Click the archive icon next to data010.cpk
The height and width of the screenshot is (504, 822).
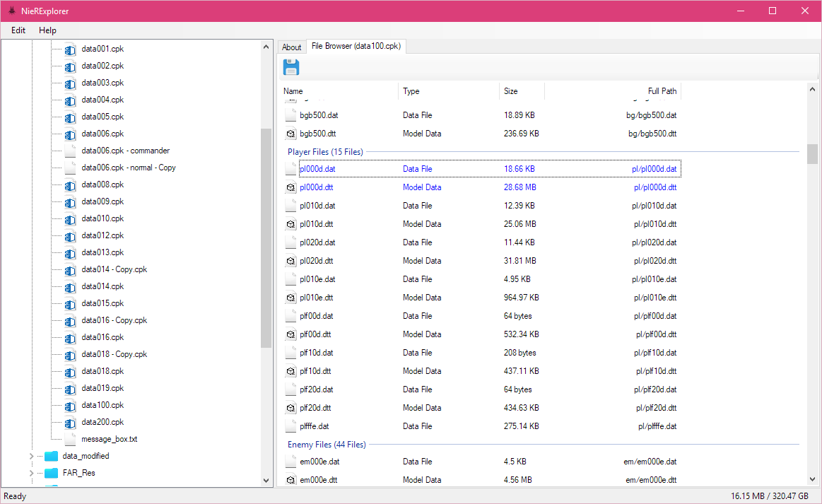[70, 219]
